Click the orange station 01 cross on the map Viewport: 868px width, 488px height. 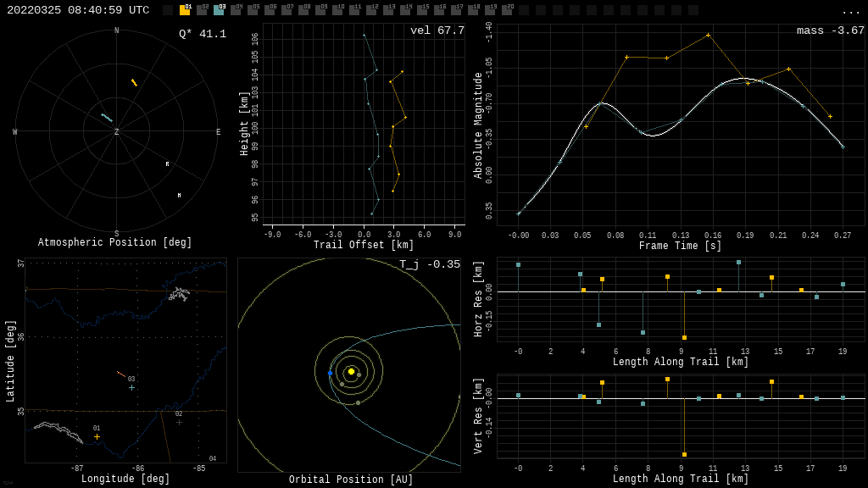97,437
